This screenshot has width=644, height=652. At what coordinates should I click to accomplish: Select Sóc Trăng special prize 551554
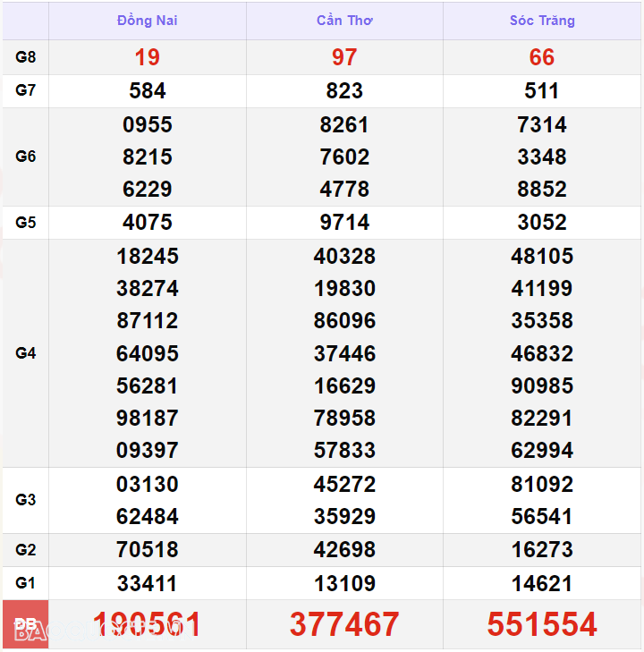click(x=542, y=624)
